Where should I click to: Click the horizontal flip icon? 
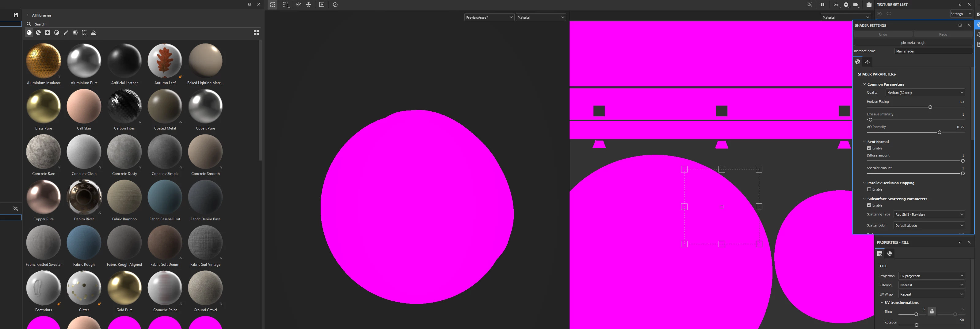(299, 5)
